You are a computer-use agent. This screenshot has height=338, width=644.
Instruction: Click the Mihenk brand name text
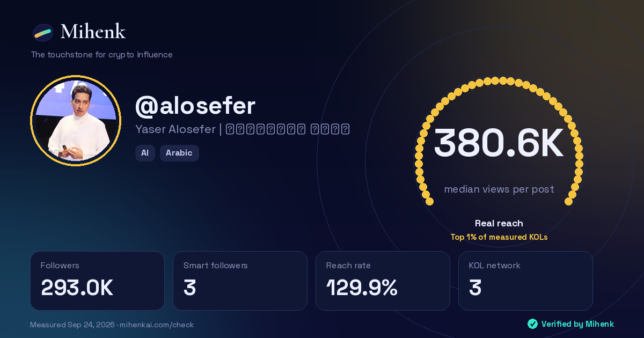(x=93, y=32)
